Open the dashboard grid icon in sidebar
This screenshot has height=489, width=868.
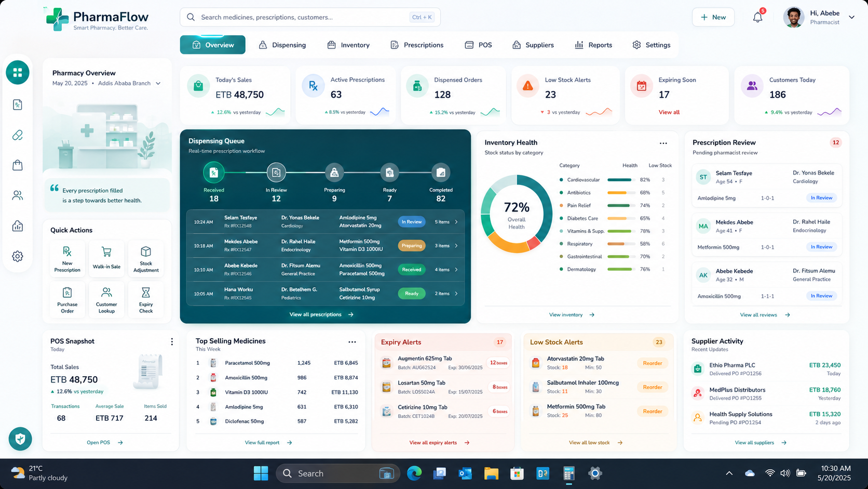pyautogui.click(x=18, y=72)
